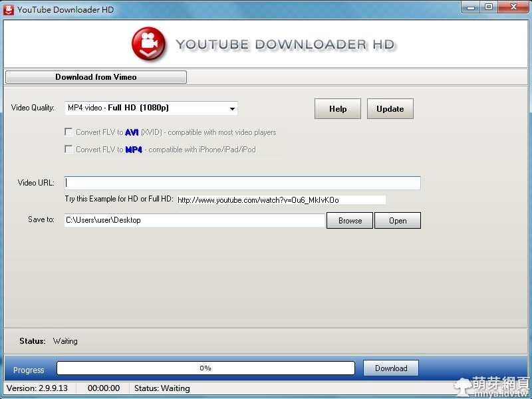Maximize the YouTube Downloader HD window
Image resolution: width=532 pixels, height=399 pixels.
pyautogui.click(x=489, y=7)
